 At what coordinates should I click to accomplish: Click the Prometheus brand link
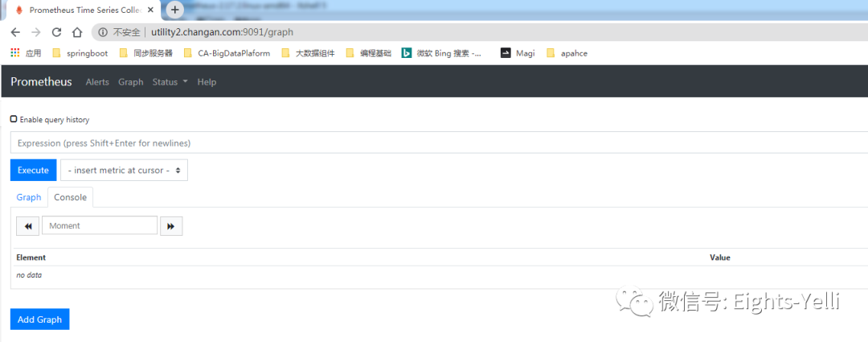coord(41,82)
